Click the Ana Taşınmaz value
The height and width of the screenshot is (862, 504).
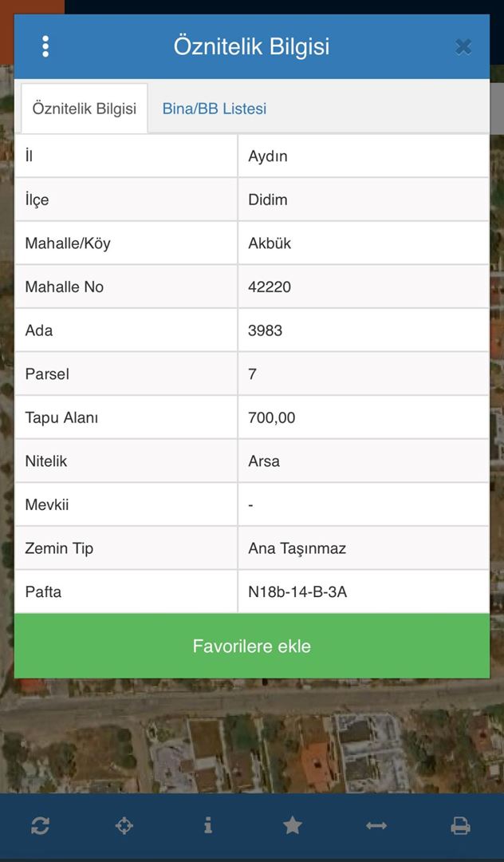coord(297,548)
